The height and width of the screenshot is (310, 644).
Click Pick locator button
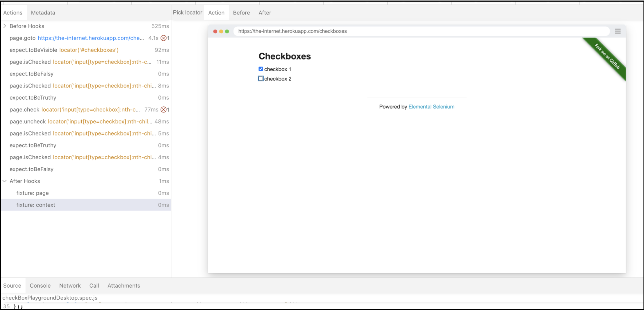click(x=187, y=13)
